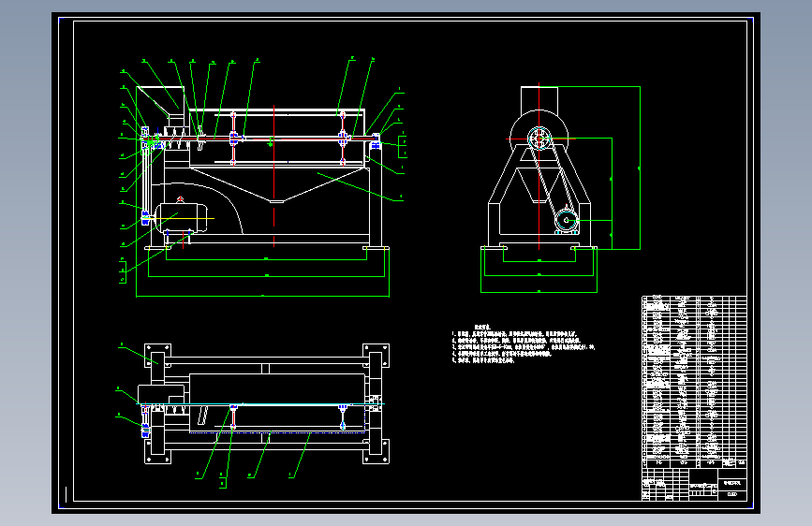Select the electric motor in the front view

pos(182,218)
